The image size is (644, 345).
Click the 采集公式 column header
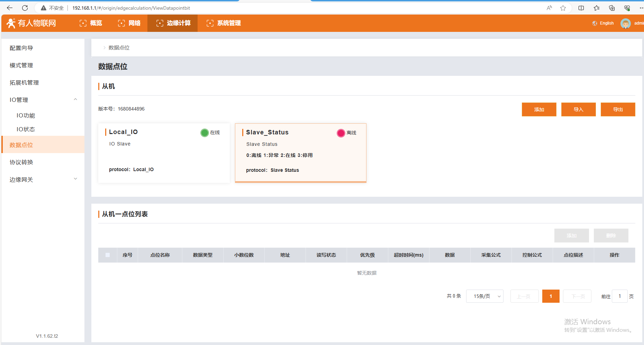491,255
